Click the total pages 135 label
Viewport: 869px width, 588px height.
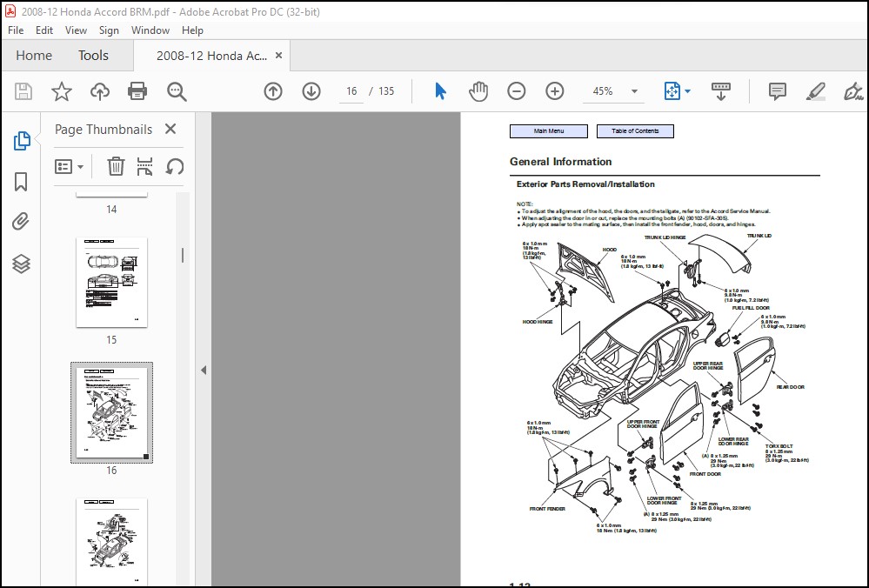pyautogui.click(x=386, y=91)
